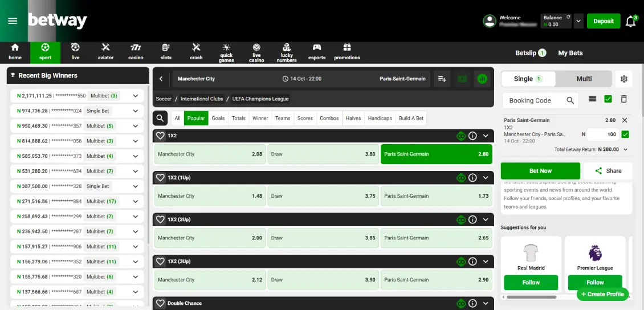Show info for 1X2 (1Up) market
The height and width of the screenshot is (310, 644).
[x=472, y=177]
